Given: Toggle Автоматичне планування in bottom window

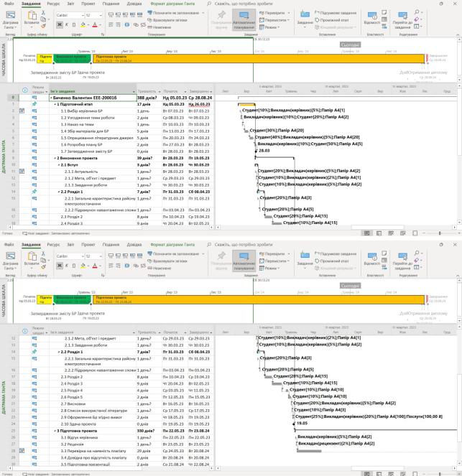Looking at the screenshot, I should (x=244, y=261).
